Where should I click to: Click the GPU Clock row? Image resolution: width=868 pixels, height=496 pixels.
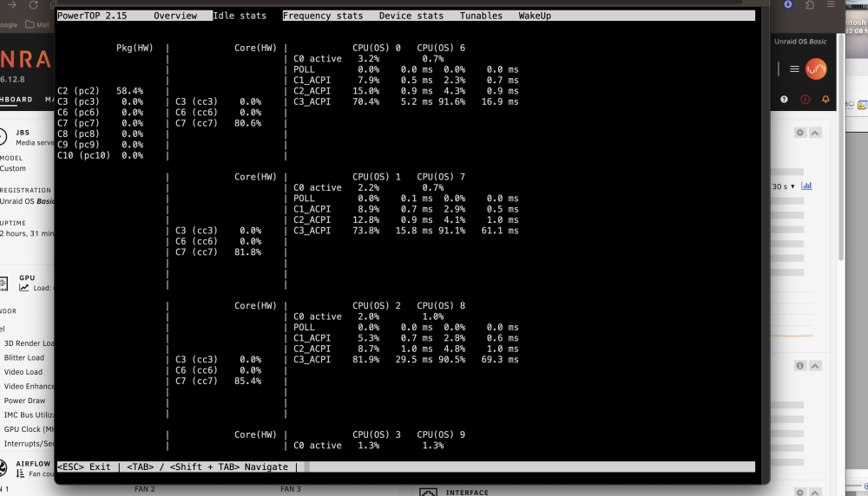click(x=29, y=429)
